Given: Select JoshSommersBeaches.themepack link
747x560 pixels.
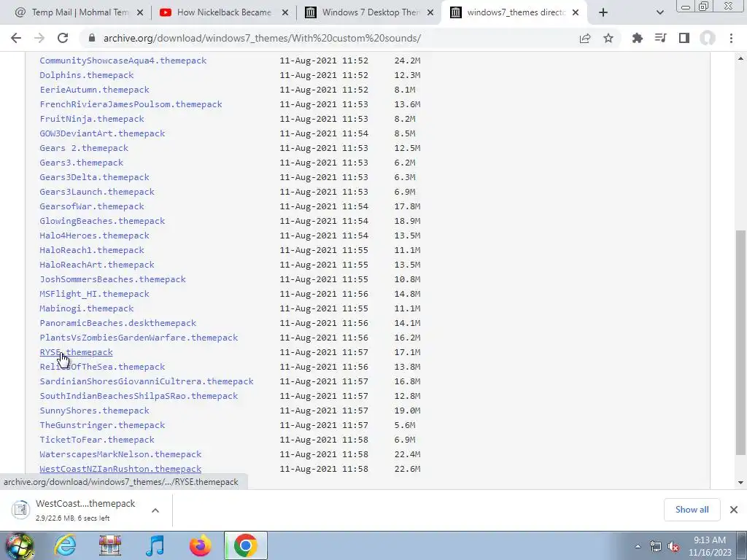Looking at the screenshot, I should (x=113, y=279).
